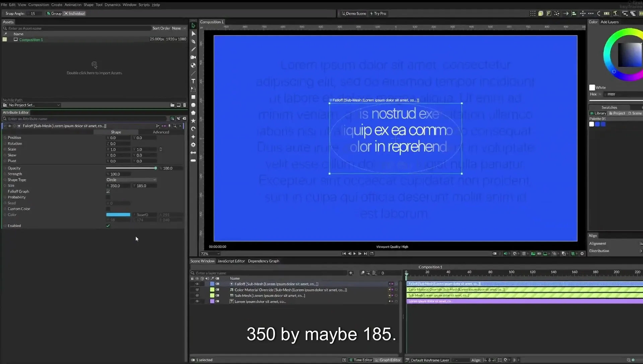Open the Shape Type dropdown
Screen dimensions: 643x364
131,180
